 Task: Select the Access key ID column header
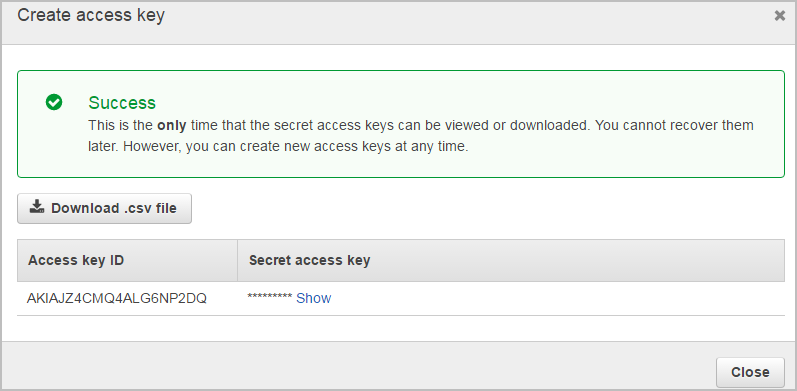(x=128, y=260)
